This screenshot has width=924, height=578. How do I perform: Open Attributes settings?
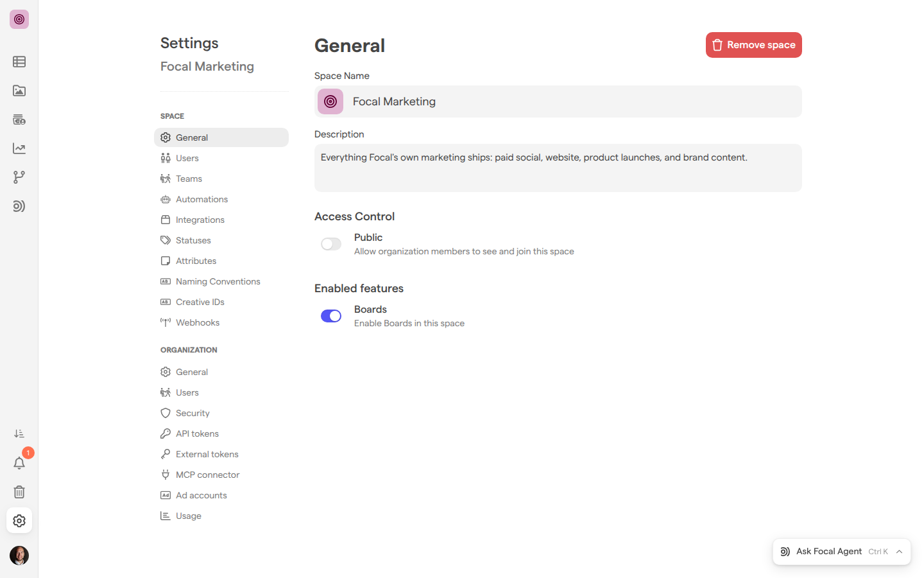click(221, 261)
